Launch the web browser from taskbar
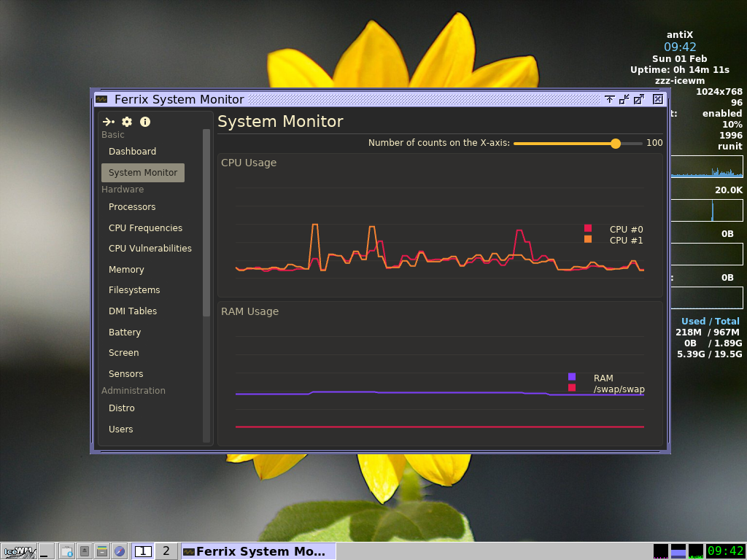 pyautogui.click(x=120, y=551)
